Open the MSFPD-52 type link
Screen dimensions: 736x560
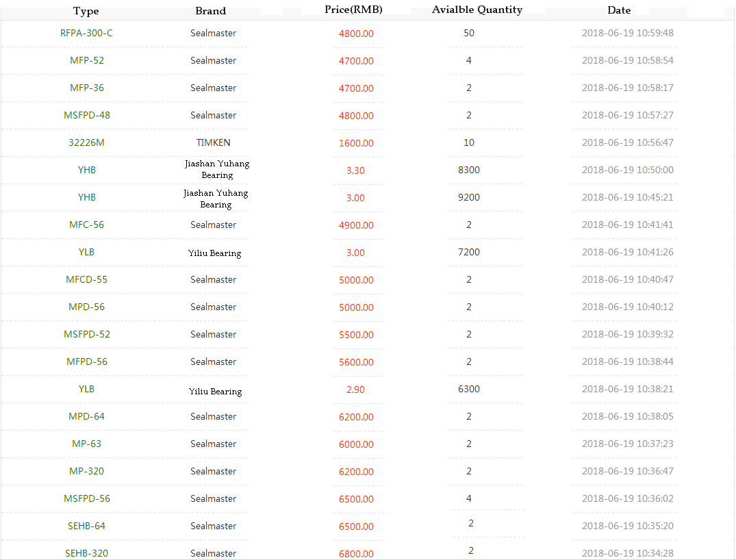coord(87,334)
